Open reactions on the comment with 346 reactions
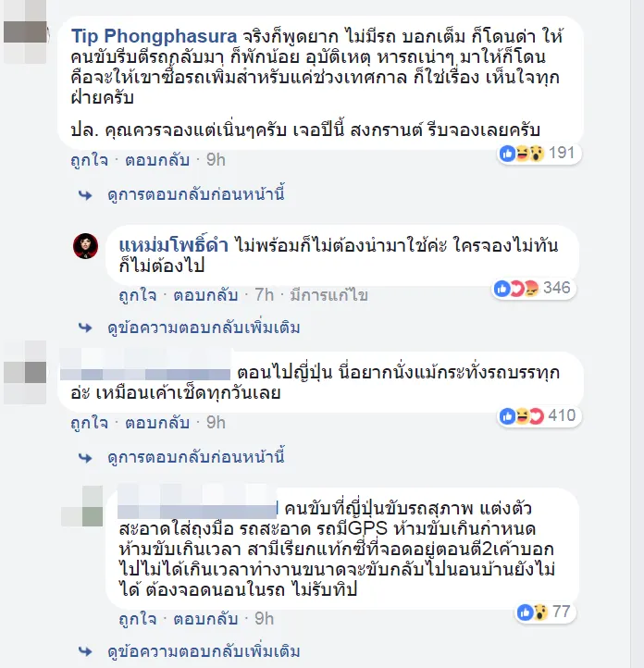Viewport: 644px width, 668px height. click(x=534, y=288)
